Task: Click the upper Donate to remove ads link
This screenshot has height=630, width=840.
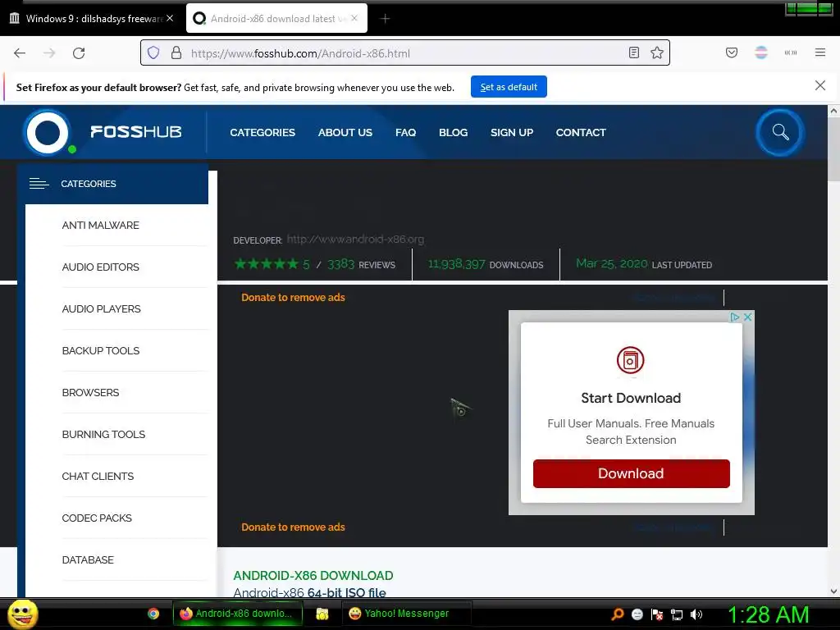Action: click(x=293, y=297)
